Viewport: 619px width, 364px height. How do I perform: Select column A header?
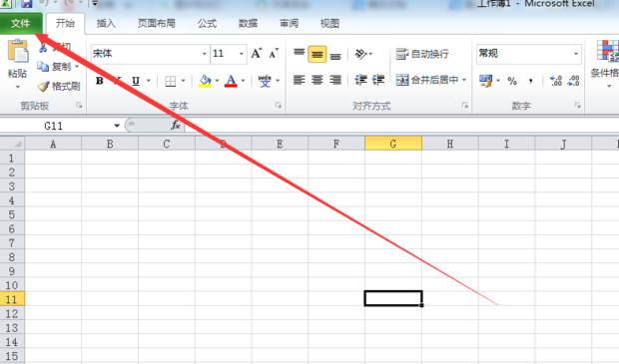tap(53, 144)
